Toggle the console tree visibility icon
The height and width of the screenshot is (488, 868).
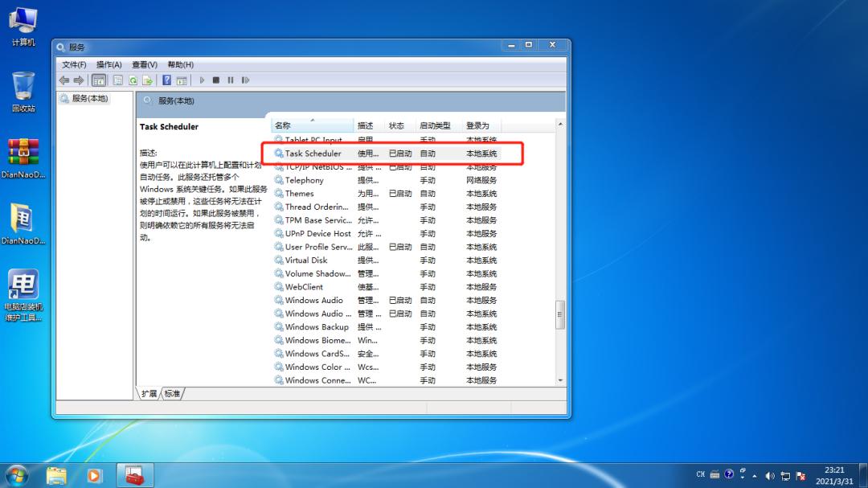click(x=98, y=80)
